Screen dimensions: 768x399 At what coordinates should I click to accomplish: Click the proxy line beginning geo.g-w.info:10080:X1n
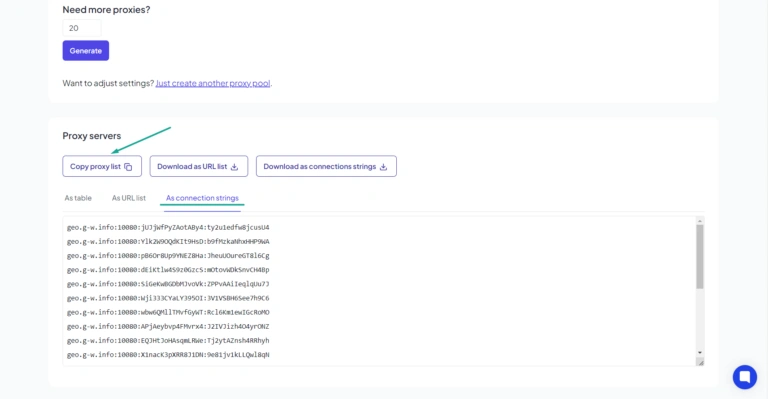[x=168, y=355]
